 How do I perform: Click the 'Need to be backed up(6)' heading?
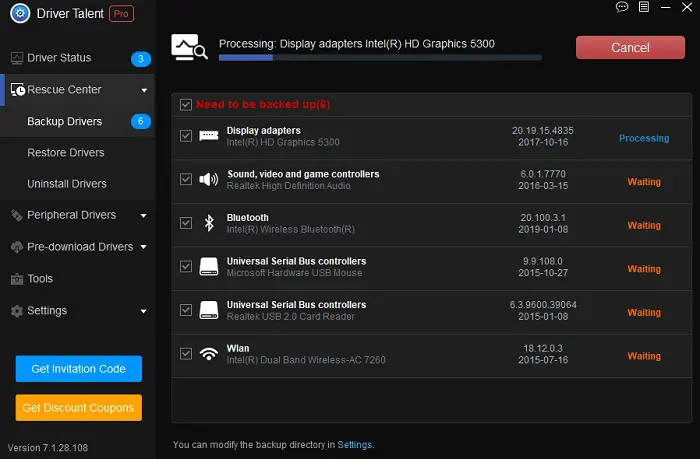click(x=263, y=104)
